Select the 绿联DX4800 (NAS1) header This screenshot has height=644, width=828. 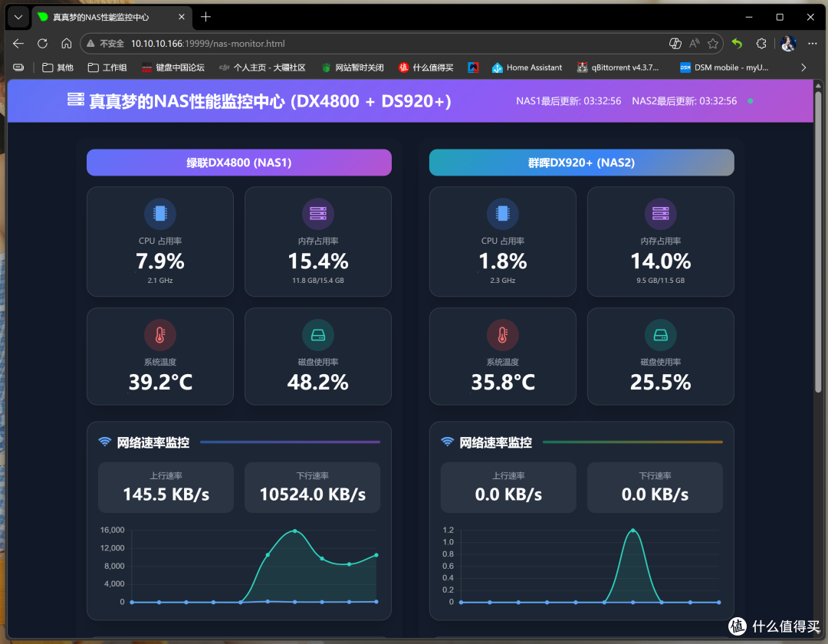[x=239, y=163]
